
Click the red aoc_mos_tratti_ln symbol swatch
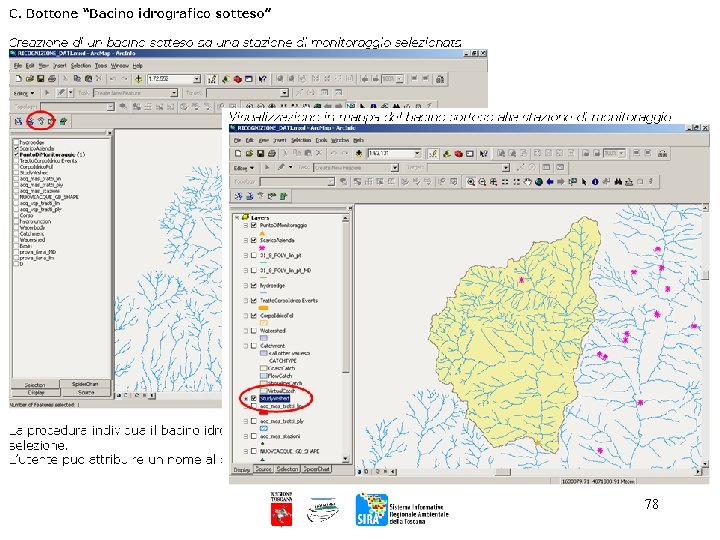(x=263, y=413)
